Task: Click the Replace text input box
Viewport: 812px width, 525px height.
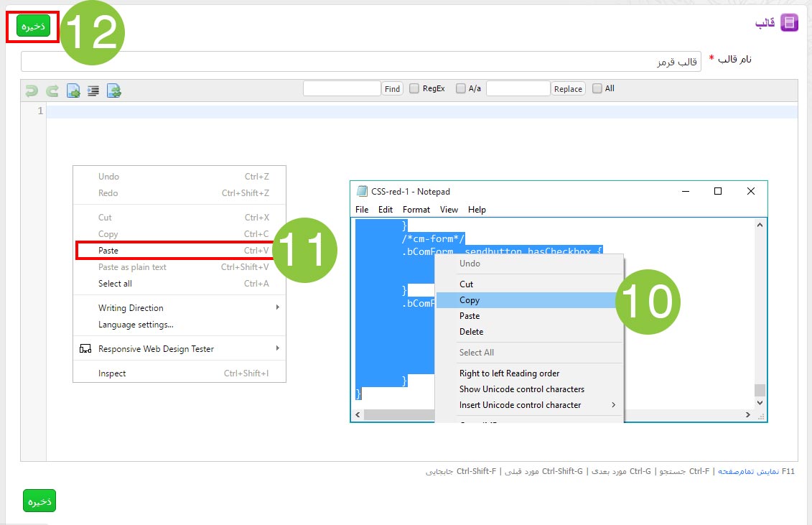Action: tap(518, 88)
